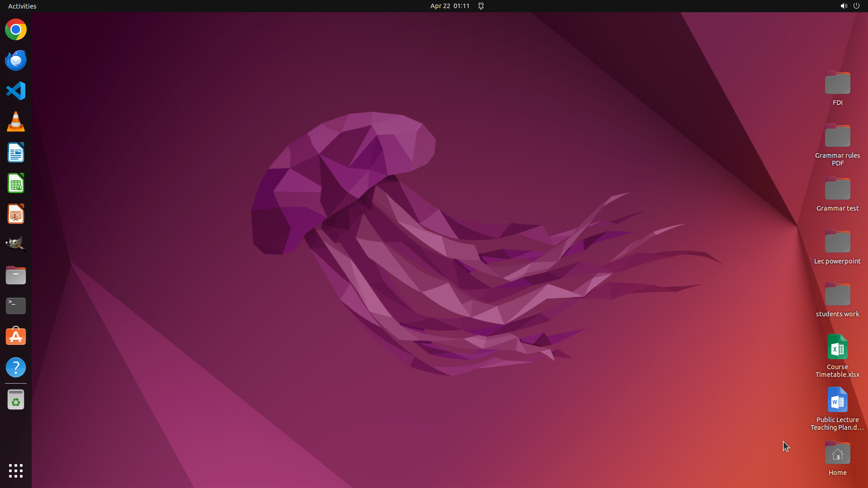This screenshot has width=868, height=488.
Task: Launch VLC media player
Action: [16, 122]
